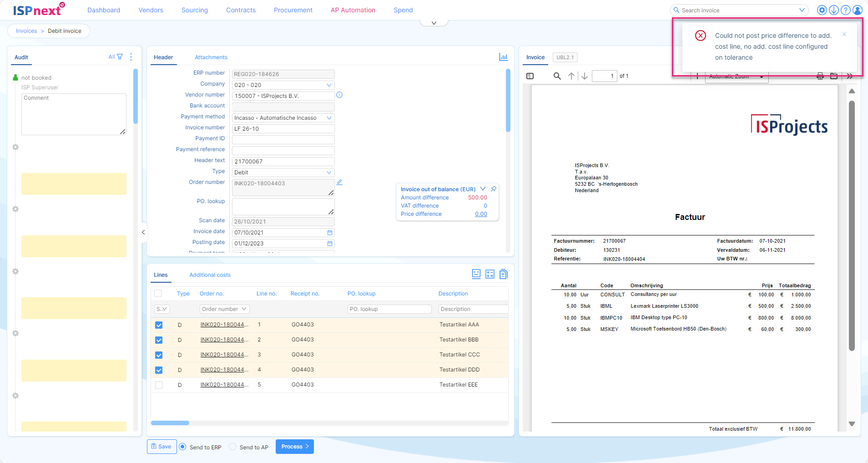The image size is (868, 463).
Task: Check the Testartikel EEE line checkbox
Action: (x=159, y=385)
